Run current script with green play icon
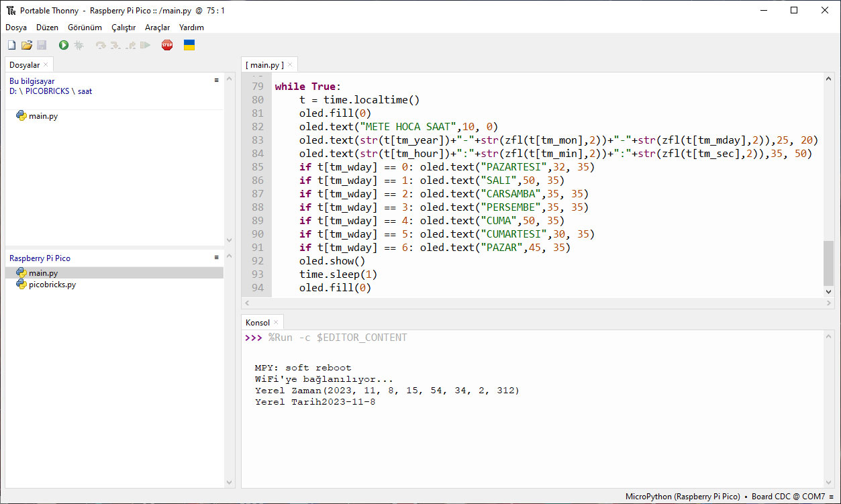Viewport: 841px width, 504px height. coord(64,45)
